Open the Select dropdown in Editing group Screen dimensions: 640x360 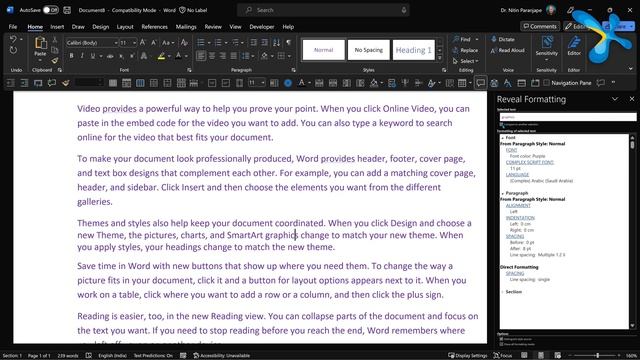tap(465, 61)
